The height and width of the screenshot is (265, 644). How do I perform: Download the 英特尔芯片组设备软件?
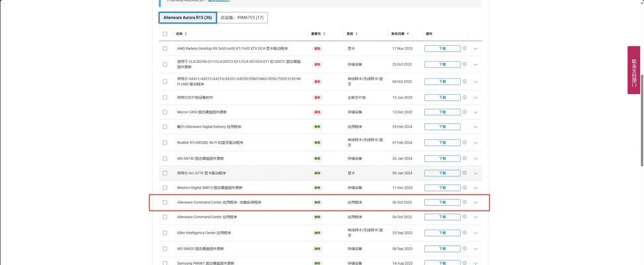click(x=442, y=98)
